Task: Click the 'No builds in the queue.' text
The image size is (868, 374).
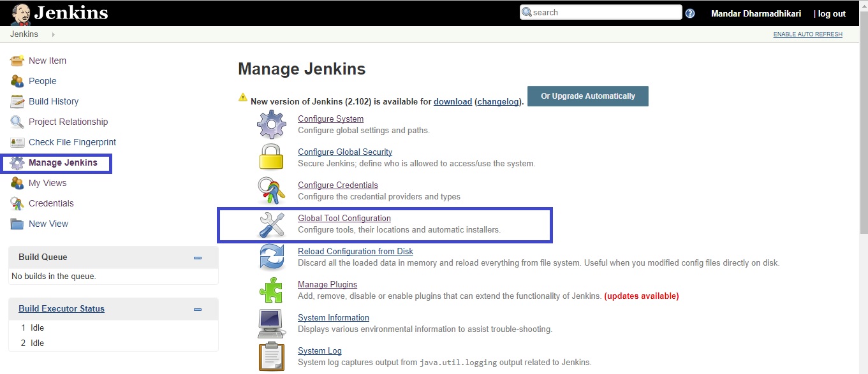Action: click(54, 276)
